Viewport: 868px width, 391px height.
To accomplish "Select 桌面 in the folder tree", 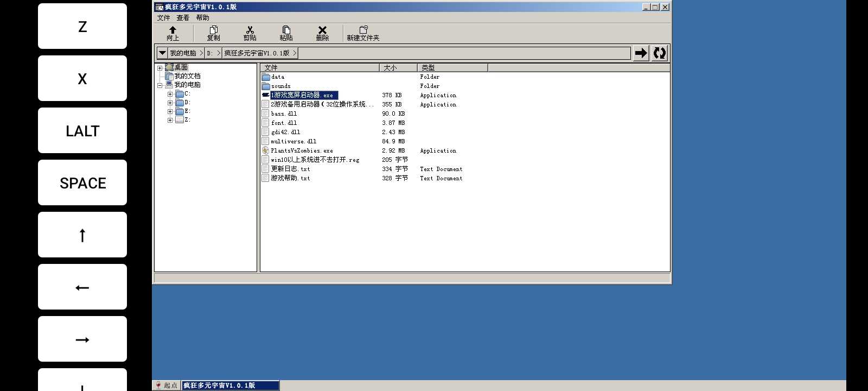I will (x=181, y=67).
